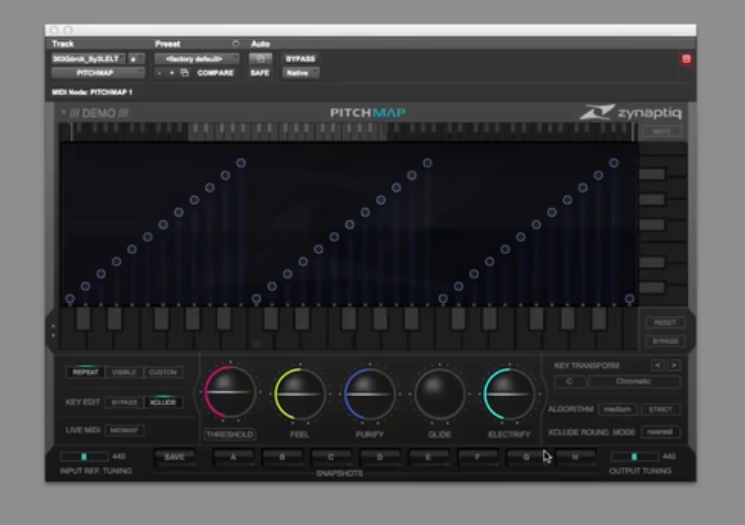Select snapshot A
Image resolution: width=745 pixels, height=525 pixels.
click(x=233, y=457)
